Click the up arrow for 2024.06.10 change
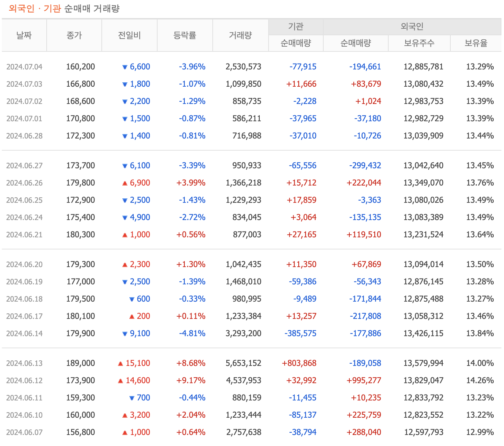This screenshot has width=504, height=446. tap(125, 415)
